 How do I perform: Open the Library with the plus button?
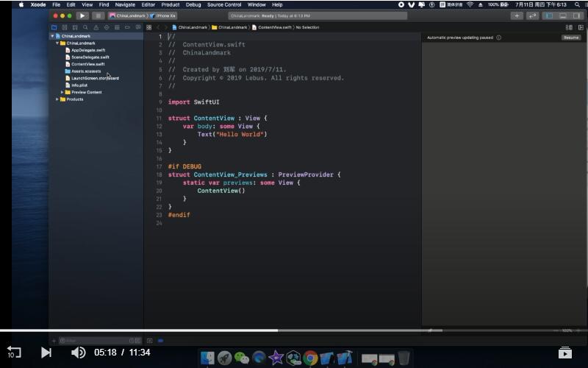tap(517, 15)
